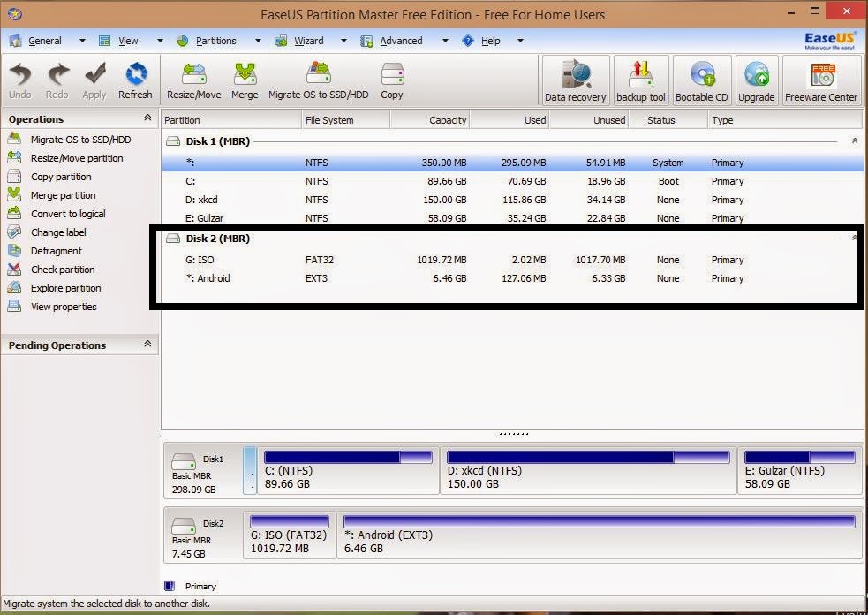The height and width of the screenshot is (615, 868).
Task: Expand View menu dropdown arrow
Action: click(x=160, y=41)
